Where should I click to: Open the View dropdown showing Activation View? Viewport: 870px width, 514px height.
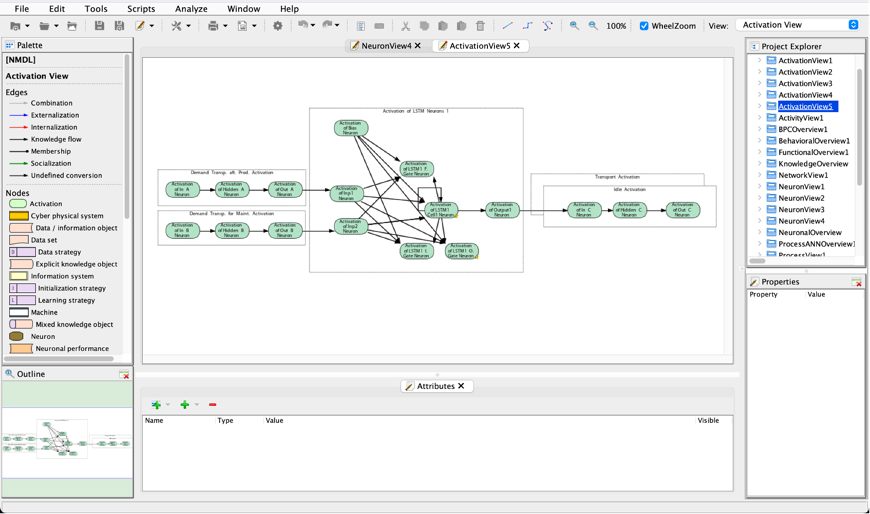(797, 25)
